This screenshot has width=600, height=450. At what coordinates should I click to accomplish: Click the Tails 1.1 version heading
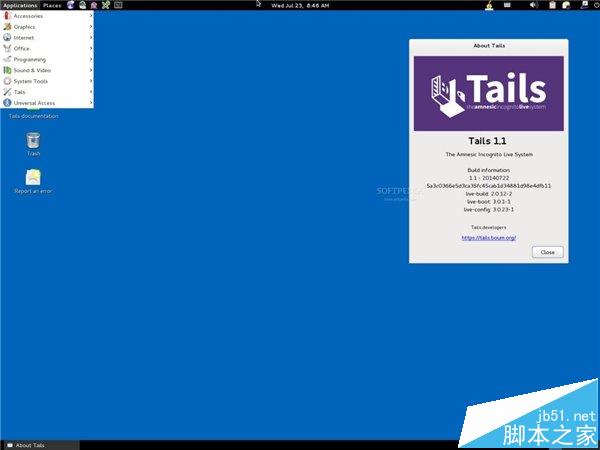pos(487,141)
